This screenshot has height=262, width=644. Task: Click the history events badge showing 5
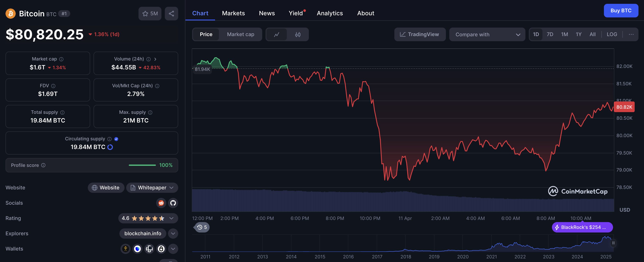pos(202,227)
